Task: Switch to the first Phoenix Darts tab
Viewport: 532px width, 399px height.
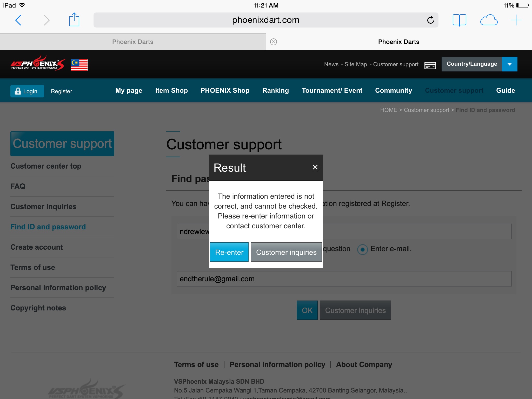Action: pyautogui.click(x=133, y=42)
